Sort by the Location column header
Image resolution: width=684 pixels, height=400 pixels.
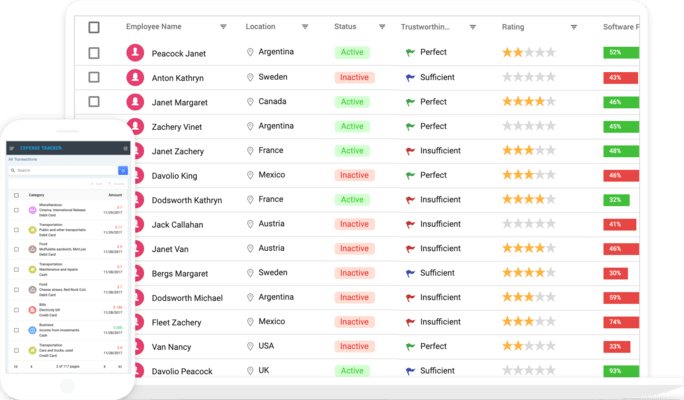[260, 27]
